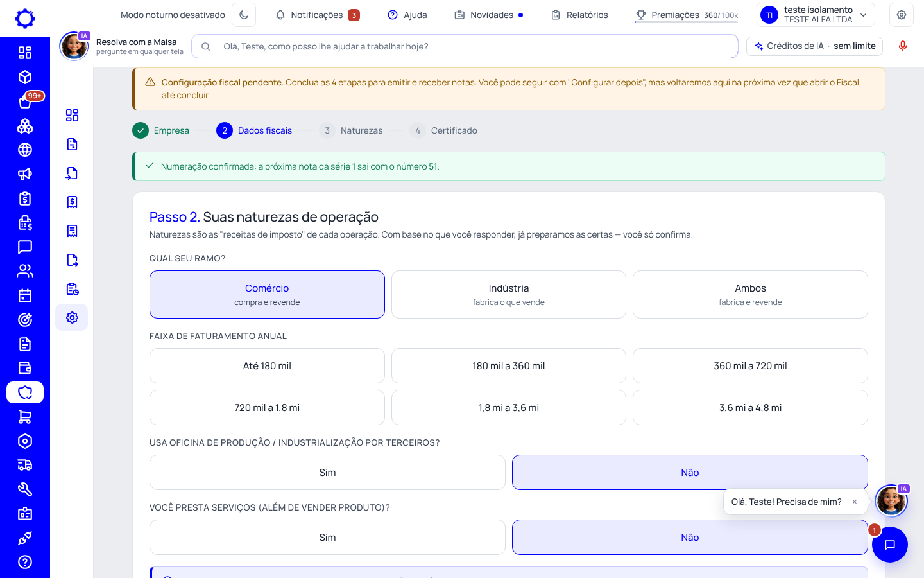Open the cash register dollar icon

pyautogui.click(x=25, y=223)
